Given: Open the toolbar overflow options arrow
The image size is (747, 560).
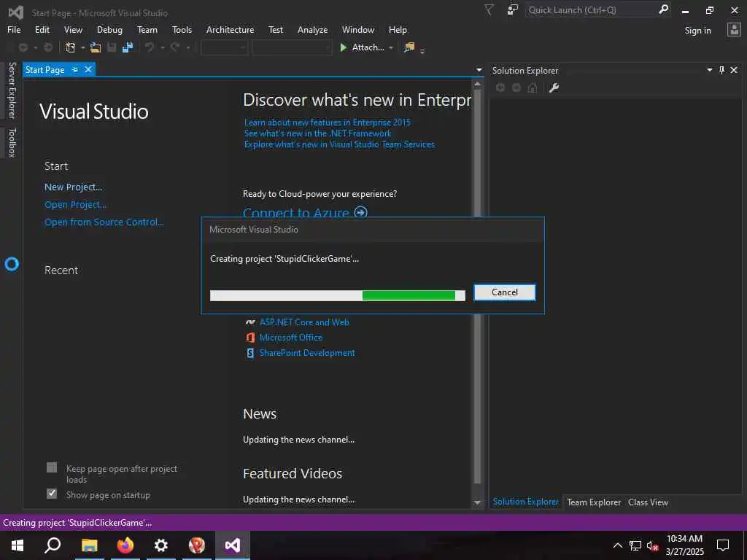Looking at the screenshot, I should 422,50.
